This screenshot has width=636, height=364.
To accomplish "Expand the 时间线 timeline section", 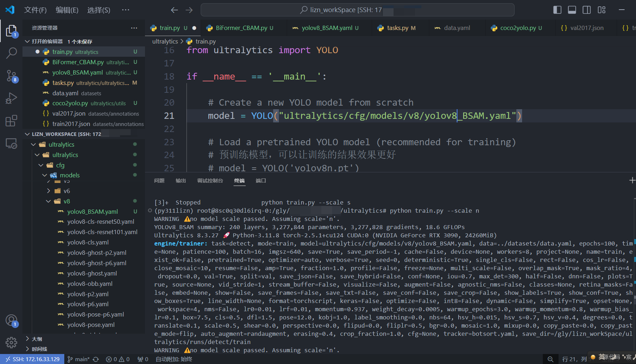I will tap(27, 349).
